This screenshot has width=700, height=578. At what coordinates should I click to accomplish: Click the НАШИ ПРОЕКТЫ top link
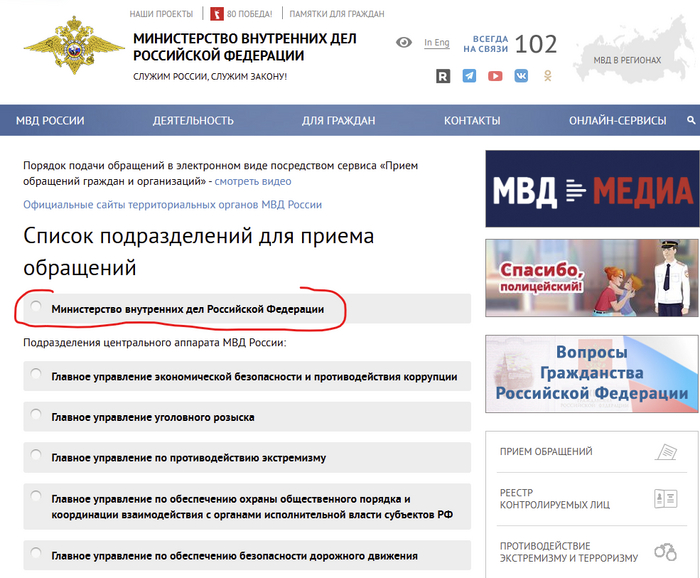click(x=161, y=14)
